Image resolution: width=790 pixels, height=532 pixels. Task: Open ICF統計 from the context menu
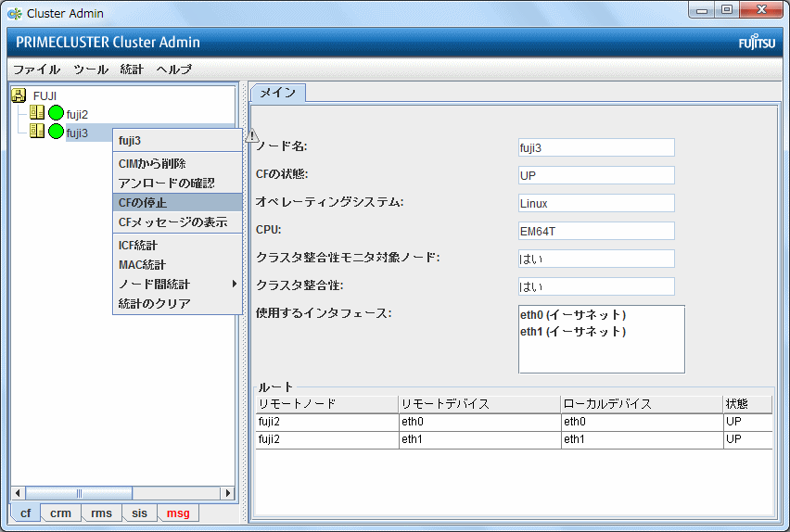point(177,246)
